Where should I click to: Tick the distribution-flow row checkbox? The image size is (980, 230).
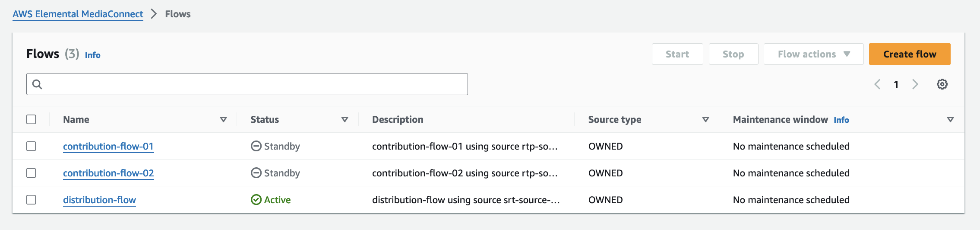31,200
